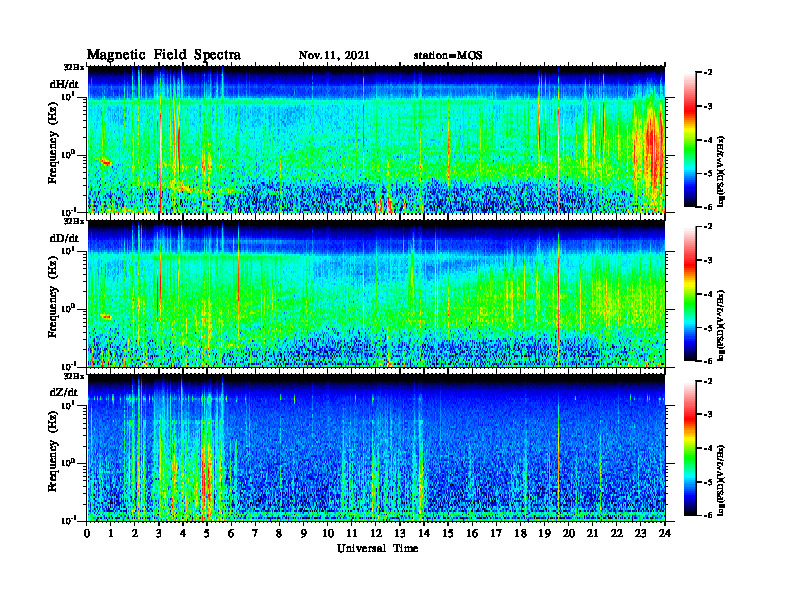Click the "32Hz" label of dZ/dt panel
This screenshot has height=612, width=792.
pos(74,376)
